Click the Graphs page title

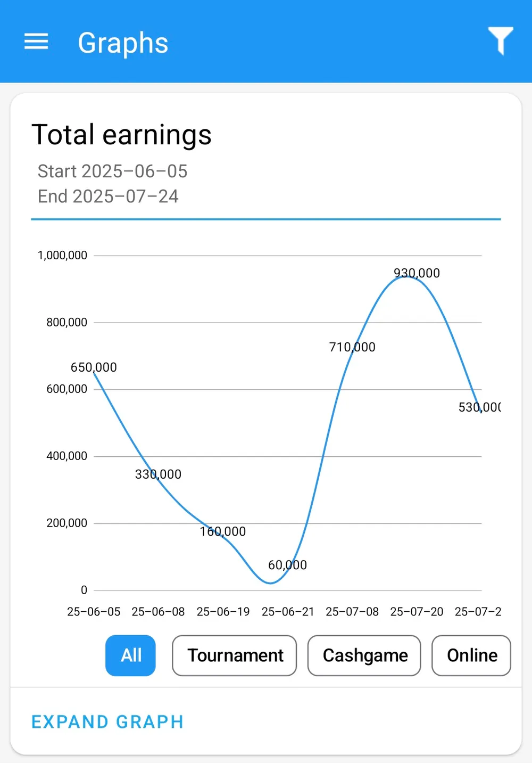point(123,43)
